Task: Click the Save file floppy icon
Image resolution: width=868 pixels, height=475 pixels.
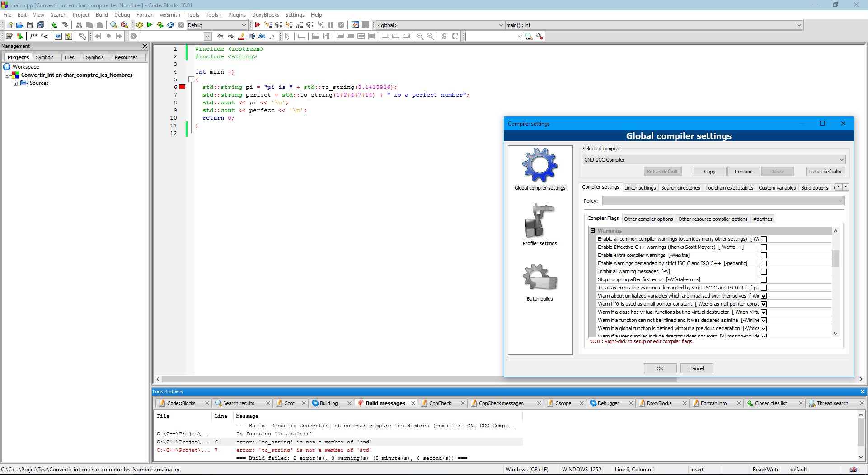Action: pyautogui.click(x=30, y=25)
